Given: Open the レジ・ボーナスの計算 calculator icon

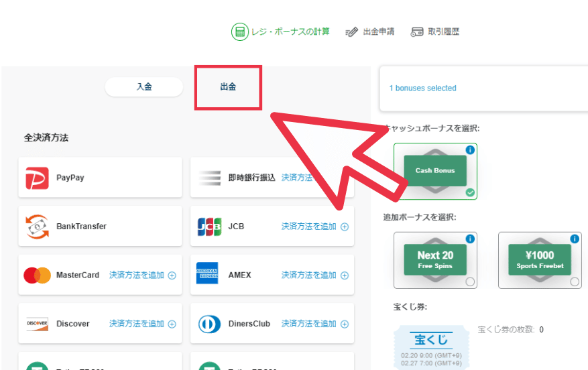Looking at the screenshot, I should pyautogui.click(x=239, y=32).
